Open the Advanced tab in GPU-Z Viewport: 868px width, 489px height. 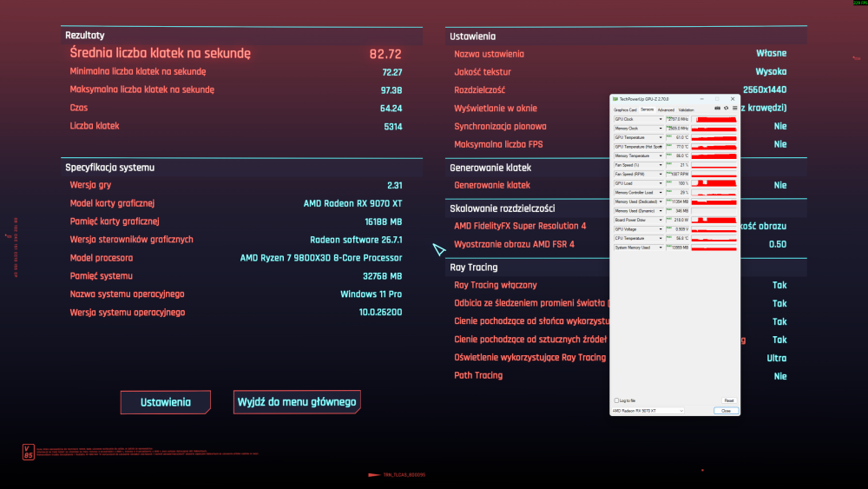point(666,109)
